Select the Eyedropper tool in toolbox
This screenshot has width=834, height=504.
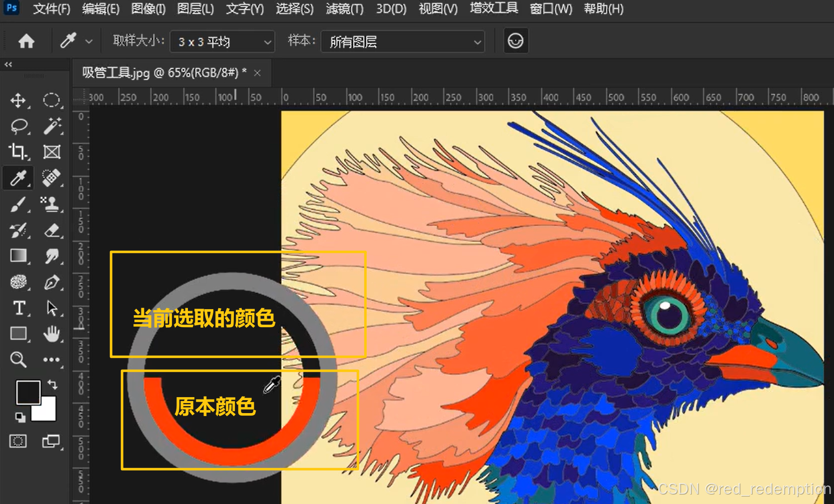click(18, 178)
